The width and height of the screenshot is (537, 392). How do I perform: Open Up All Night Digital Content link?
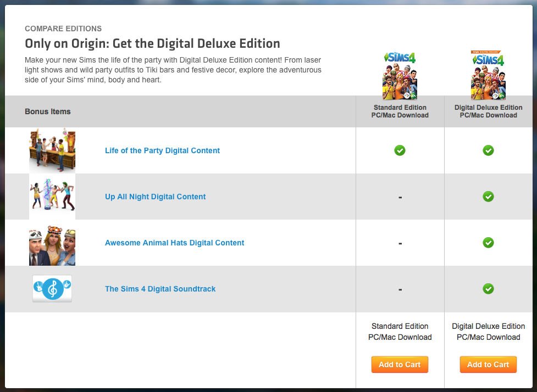[155, 197]
